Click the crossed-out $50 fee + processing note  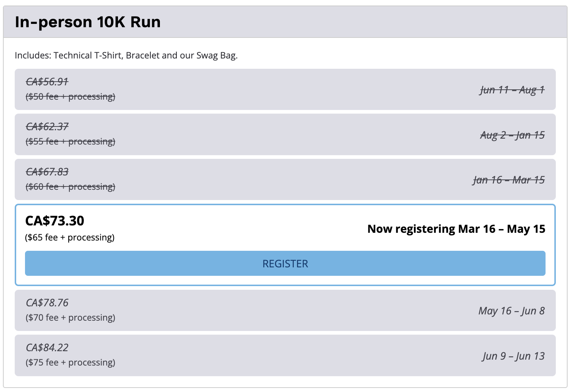(70, 97)
